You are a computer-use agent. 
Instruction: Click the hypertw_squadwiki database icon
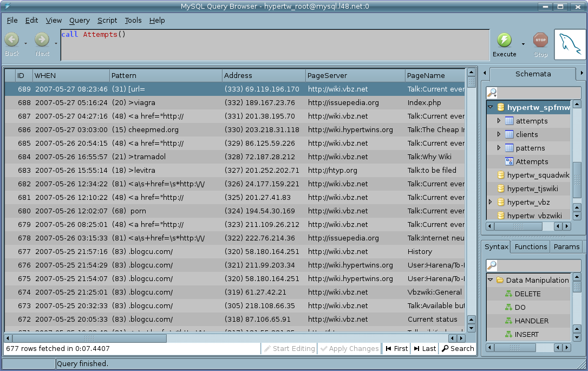click(500, 175)
